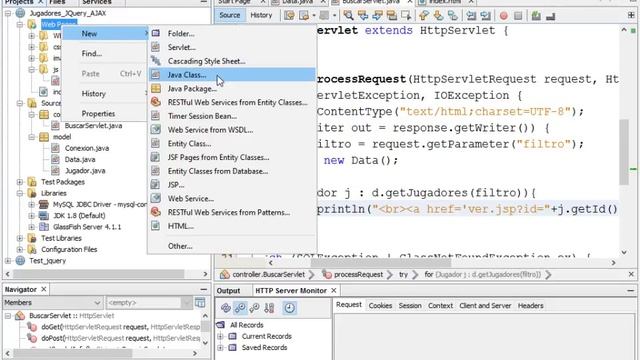The height and width of the screenshot is (360, 640).
Task: Select Entity Classes from Database... entry
Action: pos(232,171)
